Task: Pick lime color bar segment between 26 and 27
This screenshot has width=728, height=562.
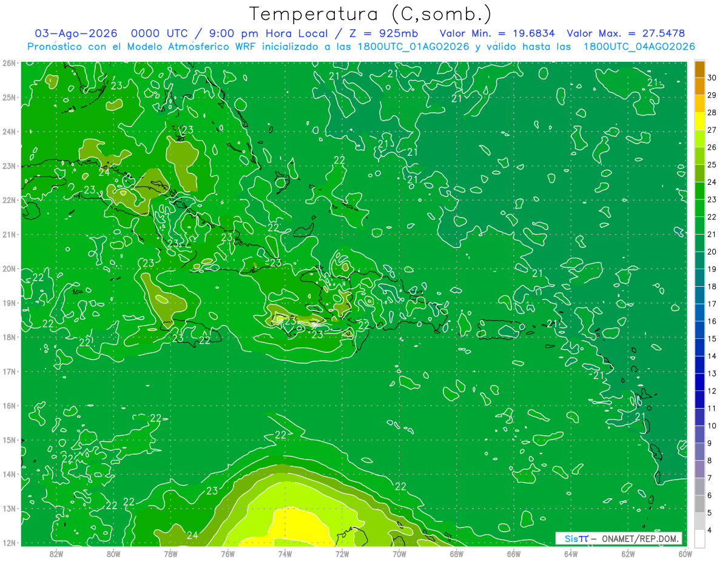Action: [699, 138]
